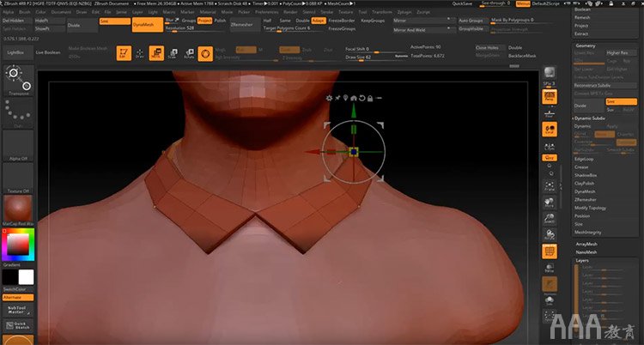644x345 pixels.
Task: Activate the Edit mode icon
Action: coord(124,53)
